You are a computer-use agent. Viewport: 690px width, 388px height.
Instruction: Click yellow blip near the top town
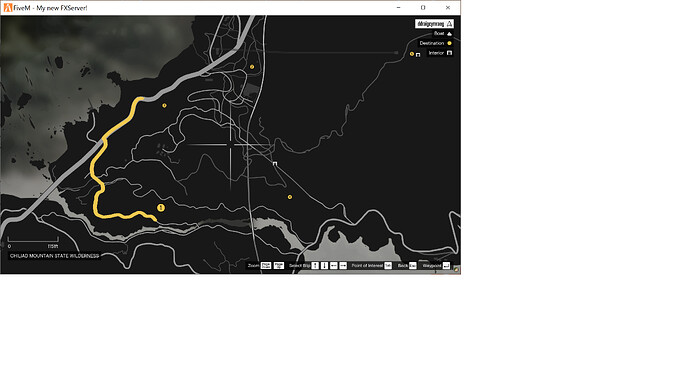point(252,67)
